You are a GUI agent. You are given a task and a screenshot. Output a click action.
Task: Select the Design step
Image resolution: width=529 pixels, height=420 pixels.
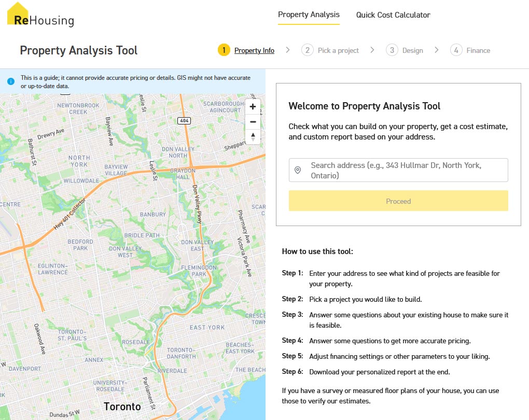click(413, 50)
